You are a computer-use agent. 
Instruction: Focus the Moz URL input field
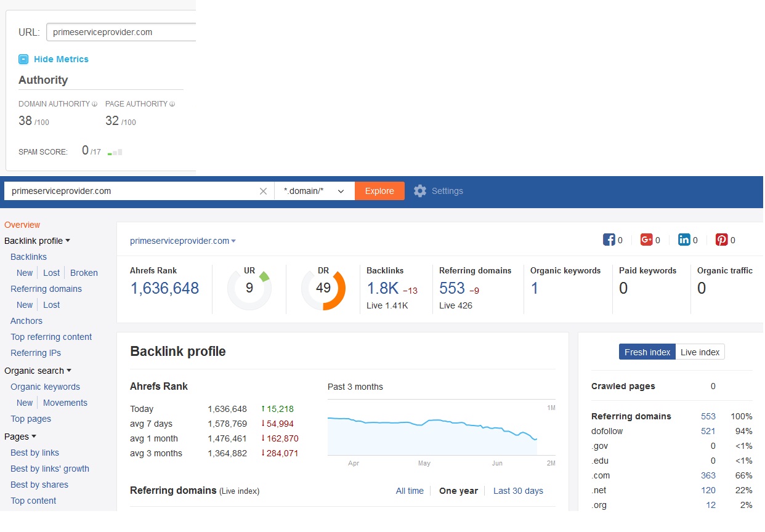click(121, 32)
